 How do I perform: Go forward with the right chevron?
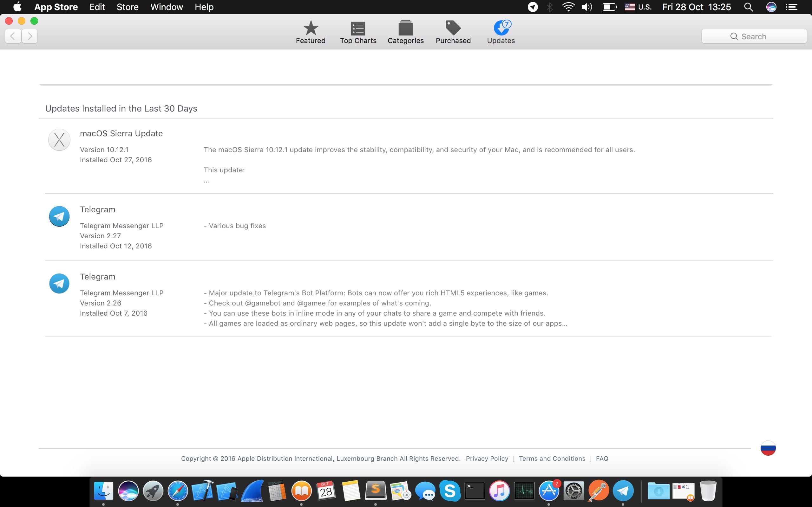[x=30, y=36]
